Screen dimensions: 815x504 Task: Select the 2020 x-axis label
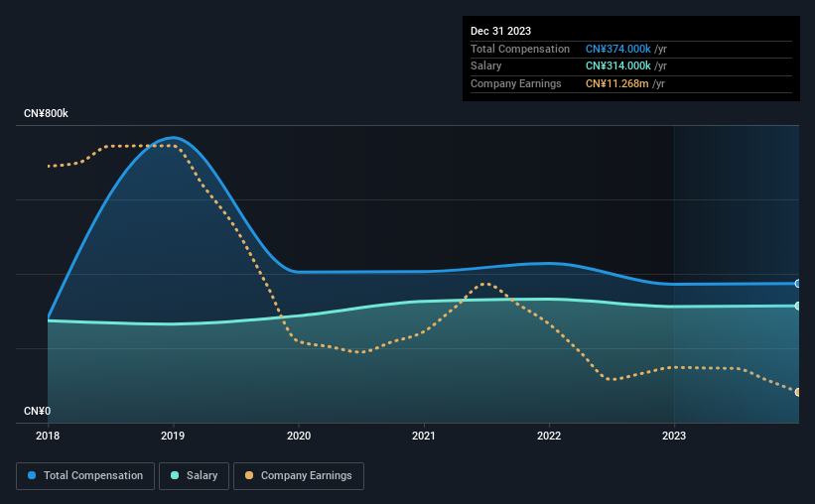(x=299, y=436)
